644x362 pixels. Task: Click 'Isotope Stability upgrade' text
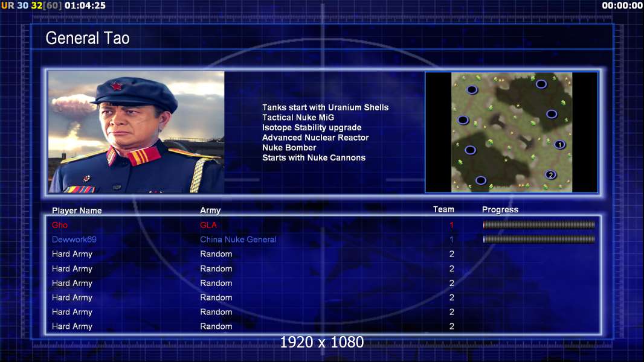pyautogui.click(x=312, y=127)
